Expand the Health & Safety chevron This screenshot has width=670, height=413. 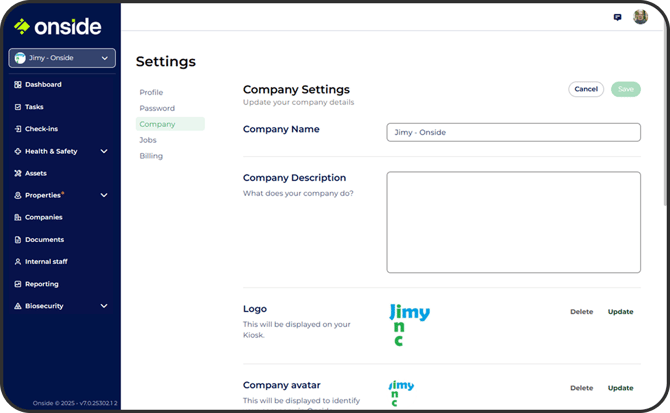[104, 151]
